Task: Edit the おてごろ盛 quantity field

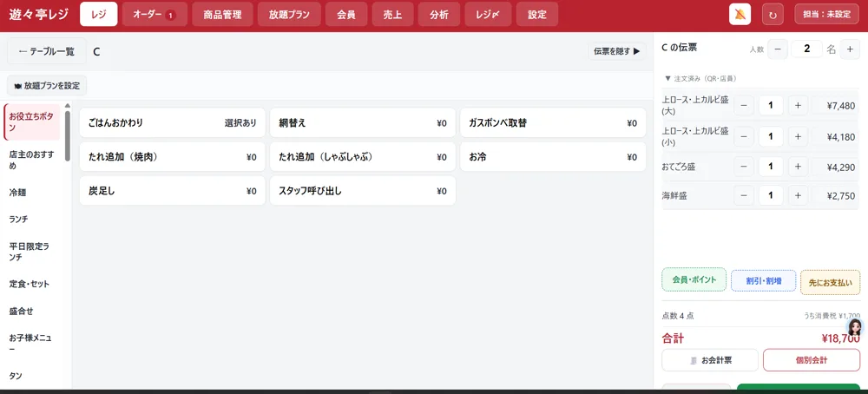Action: [771, 166]
